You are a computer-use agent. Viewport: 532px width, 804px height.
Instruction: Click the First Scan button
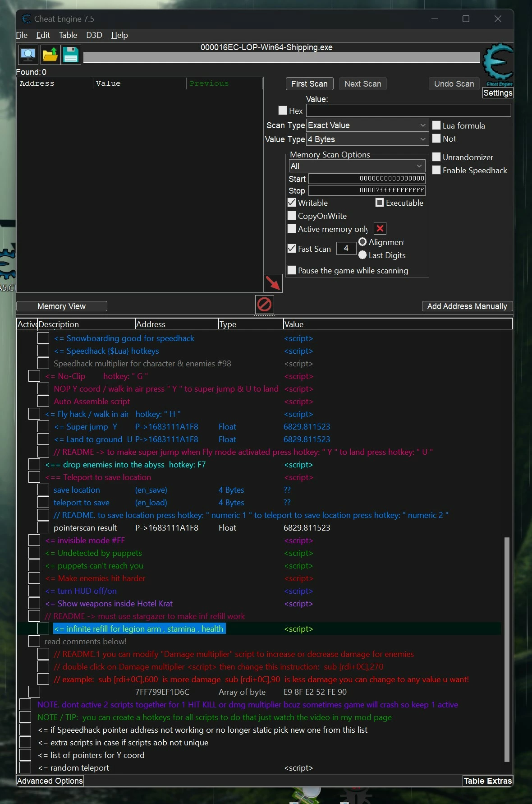pyautogui.click(x=309, y=83)
